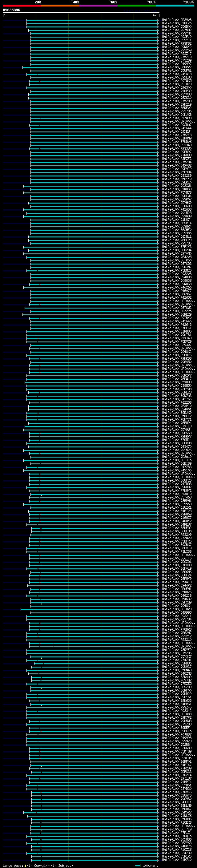Image resolution: width=197 pixels, height=868 pixels.
Task: Click hit UniRef100_P34730
Action: pos(177,853)
